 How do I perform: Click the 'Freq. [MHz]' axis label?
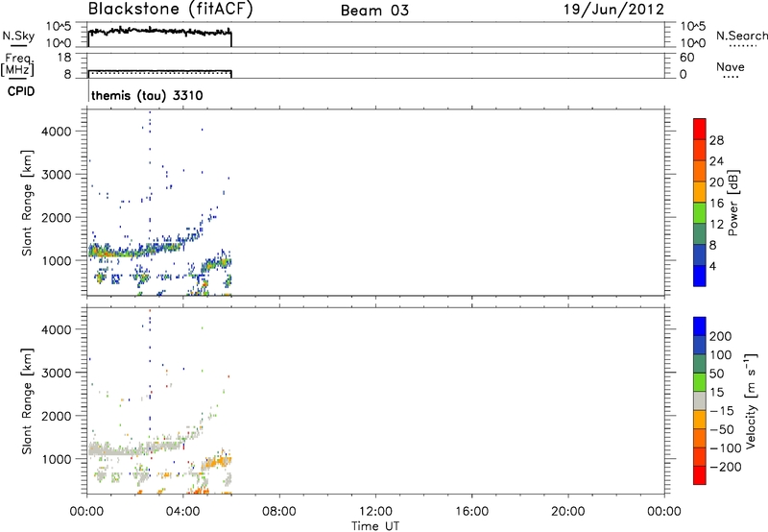17,64
